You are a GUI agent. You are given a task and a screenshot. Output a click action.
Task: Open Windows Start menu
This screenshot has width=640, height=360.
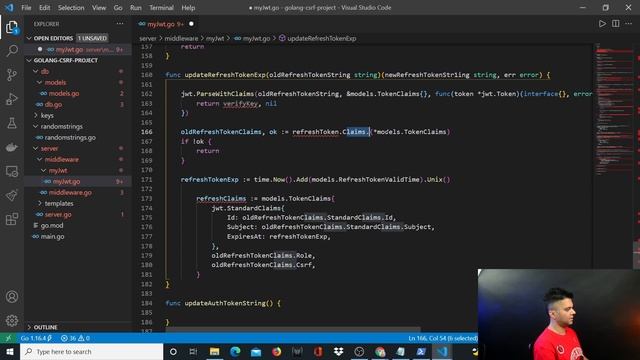pos(10,351)
